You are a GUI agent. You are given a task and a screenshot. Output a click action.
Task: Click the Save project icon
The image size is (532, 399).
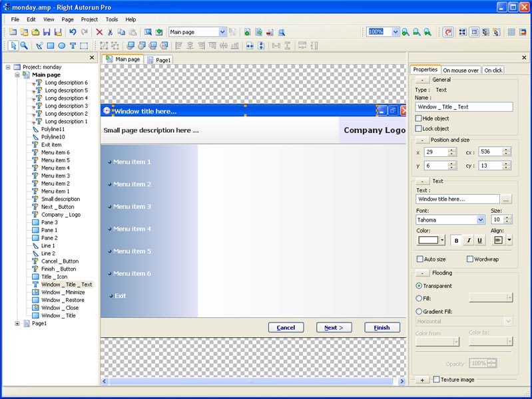(x=47, y=32)
